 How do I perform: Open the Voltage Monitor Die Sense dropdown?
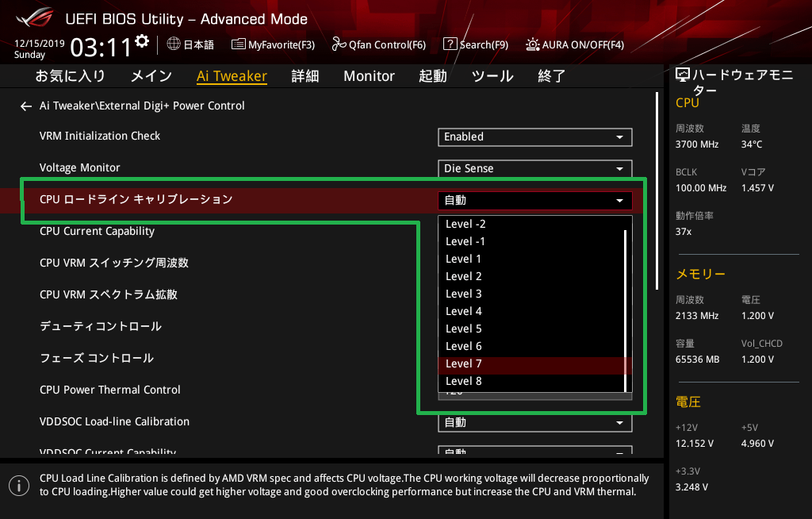tap(535, 168)
